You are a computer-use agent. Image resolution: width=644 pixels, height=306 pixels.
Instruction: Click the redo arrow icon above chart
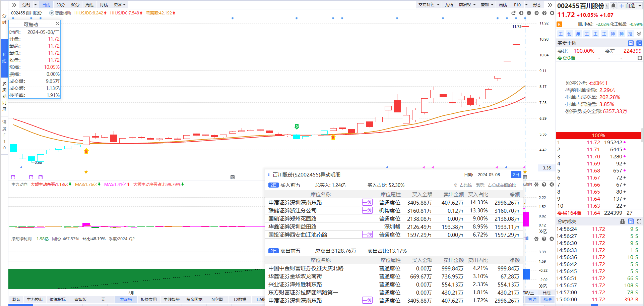click(x=513, y=13)
